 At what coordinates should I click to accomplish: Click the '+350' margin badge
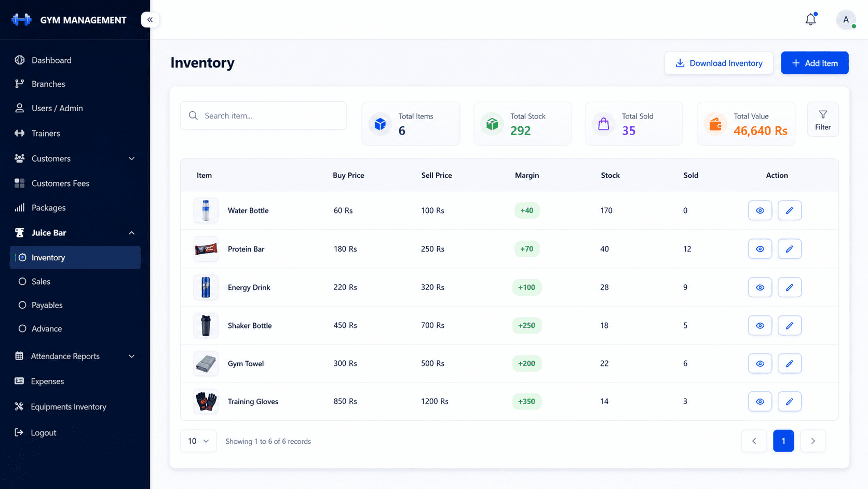(527, 401)
